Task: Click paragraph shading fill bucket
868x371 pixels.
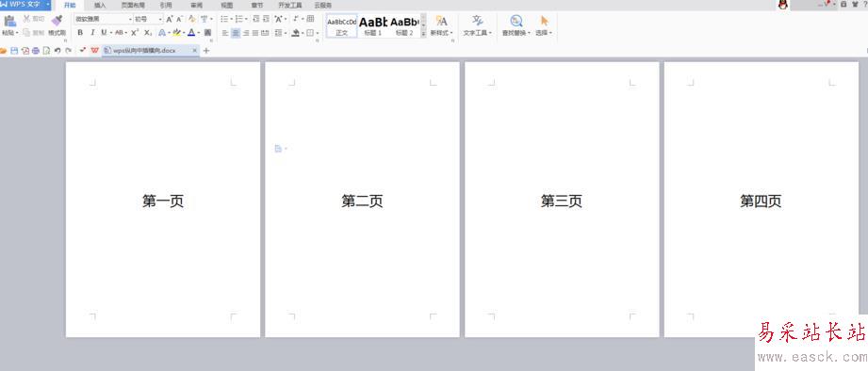Action: click(296, 33)
